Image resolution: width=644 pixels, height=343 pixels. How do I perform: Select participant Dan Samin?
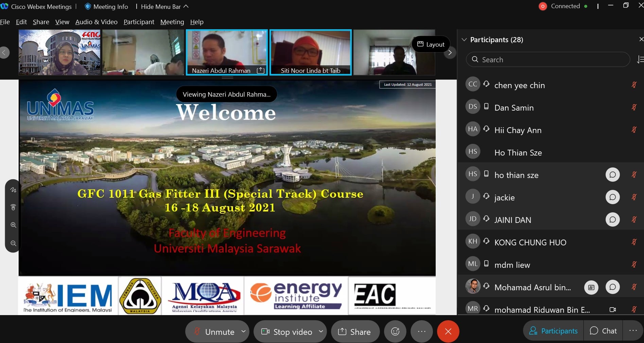(x=551, y=107)
